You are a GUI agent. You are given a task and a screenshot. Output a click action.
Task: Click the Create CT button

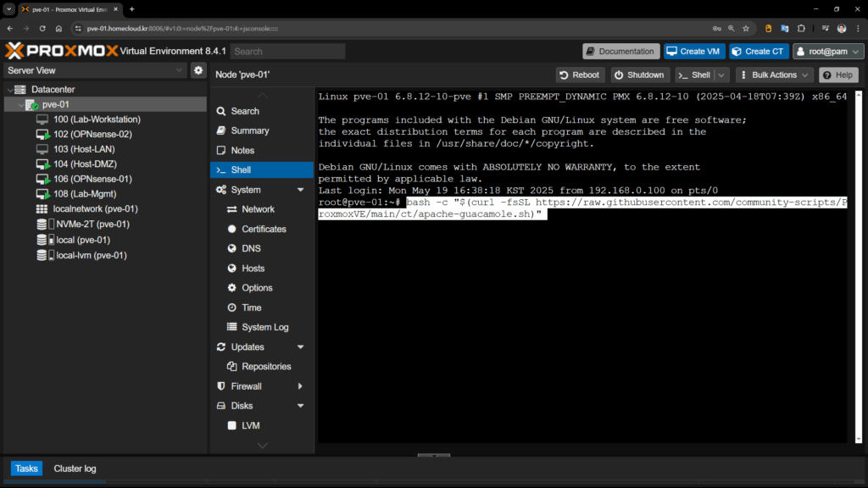pyautogui.click(x=759, y=52)
